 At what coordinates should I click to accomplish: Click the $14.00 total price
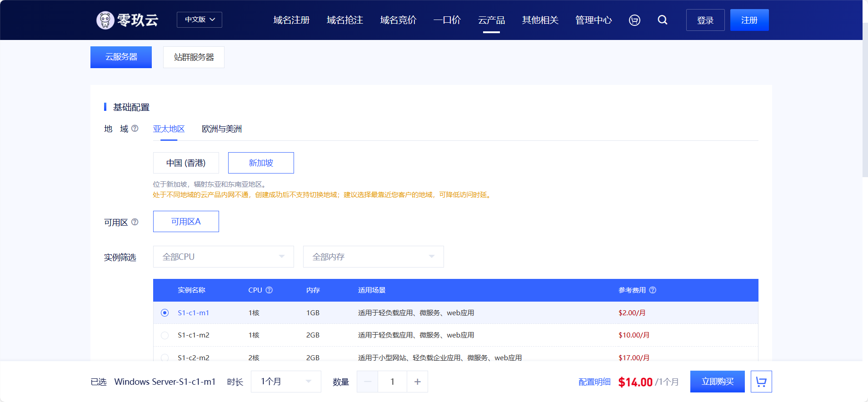pos(635,382)
